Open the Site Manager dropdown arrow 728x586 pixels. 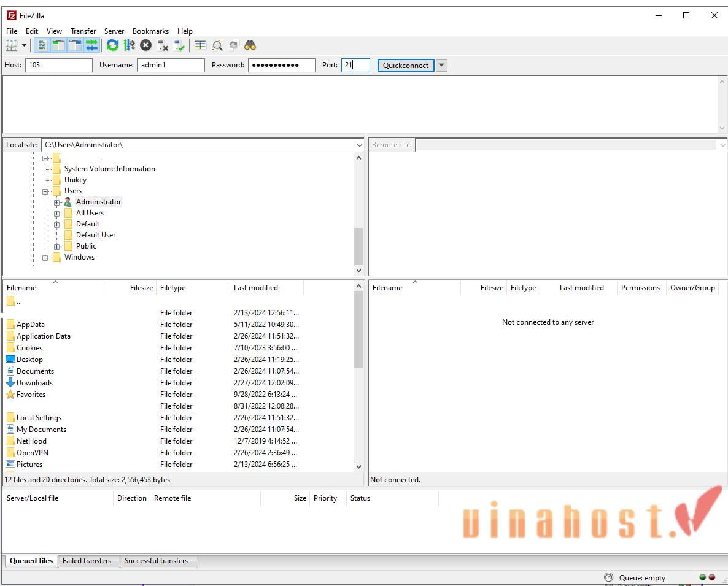click(x=24, y=45)
